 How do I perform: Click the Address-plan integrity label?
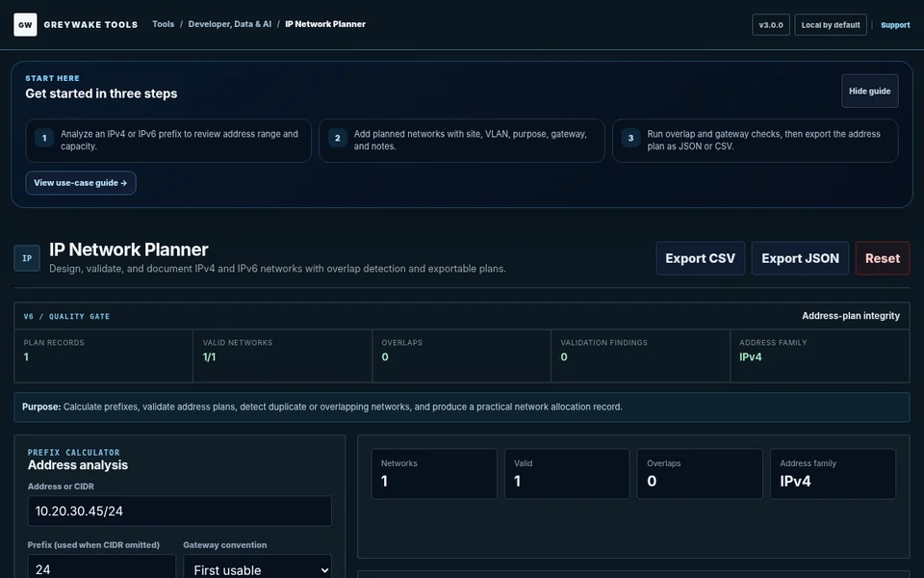tap(851, 316)
